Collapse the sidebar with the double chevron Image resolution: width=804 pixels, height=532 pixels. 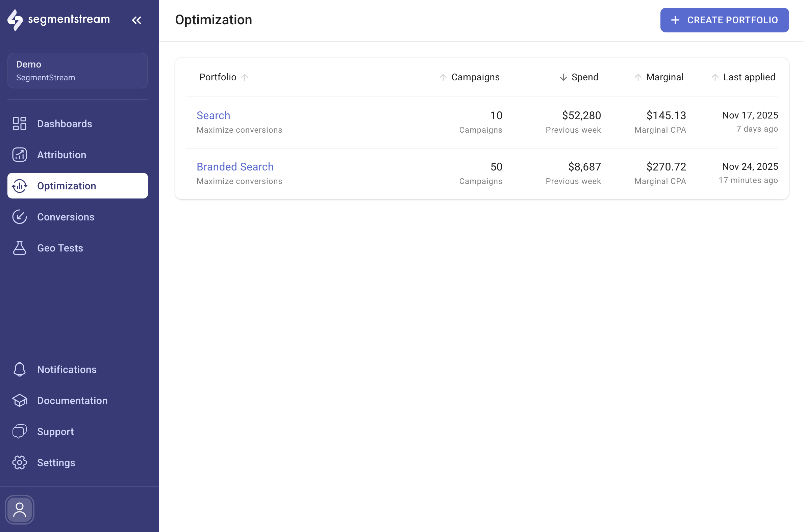pyautogui.click(x=137, y=20)
